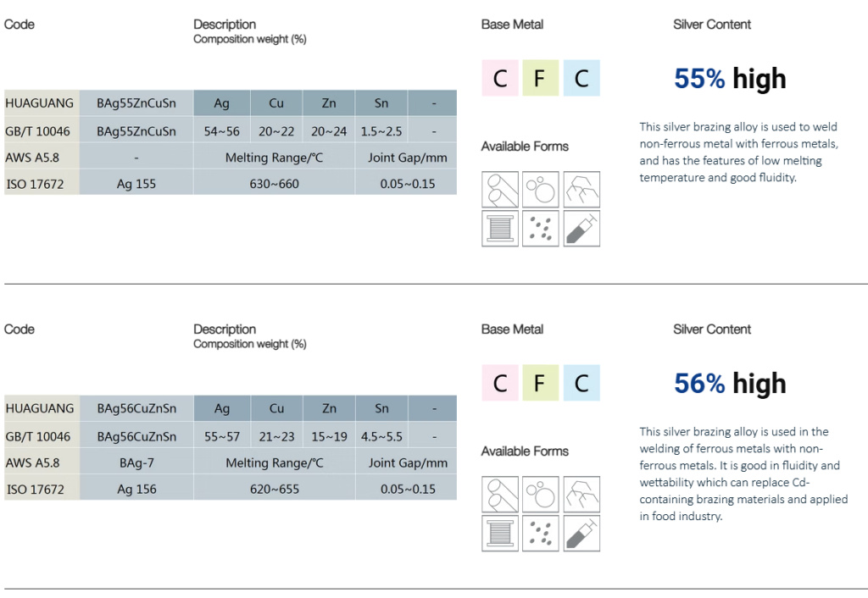Select bent-wire preform icon in 55% alloy section
The height and width of the screenshot is (598, 868).
tap(581, 190)
